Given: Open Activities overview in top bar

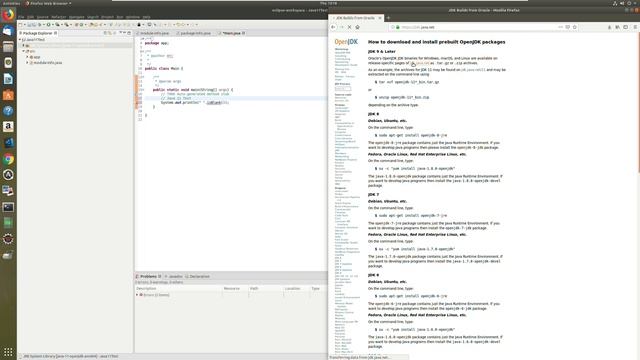Looking at the screenshot, I should coord(10,3).
